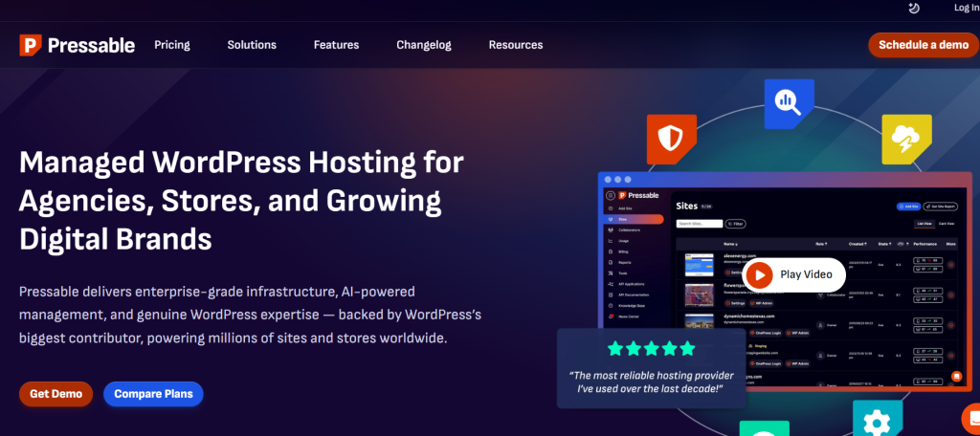Open the Log In link
Image resolution: width=980 pixels, height=436 pixels.
(967, 8)
